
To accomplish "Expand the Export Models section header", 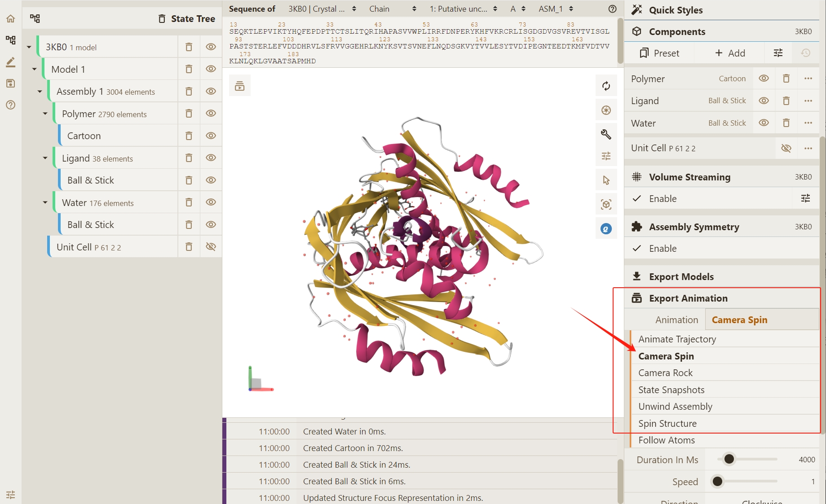I will click(681, 277).
